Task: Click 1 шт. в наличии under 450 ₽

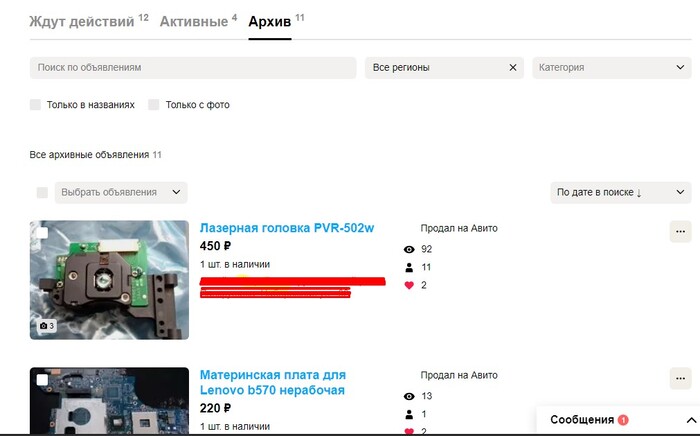Action: [x=235, y=264]
